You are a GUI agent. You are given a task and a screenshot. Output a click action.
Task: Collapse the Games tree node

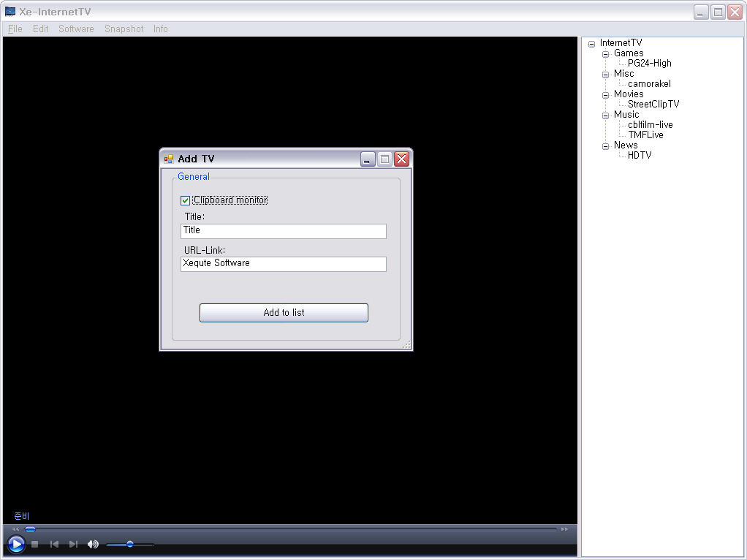click(x=605, y=54)
